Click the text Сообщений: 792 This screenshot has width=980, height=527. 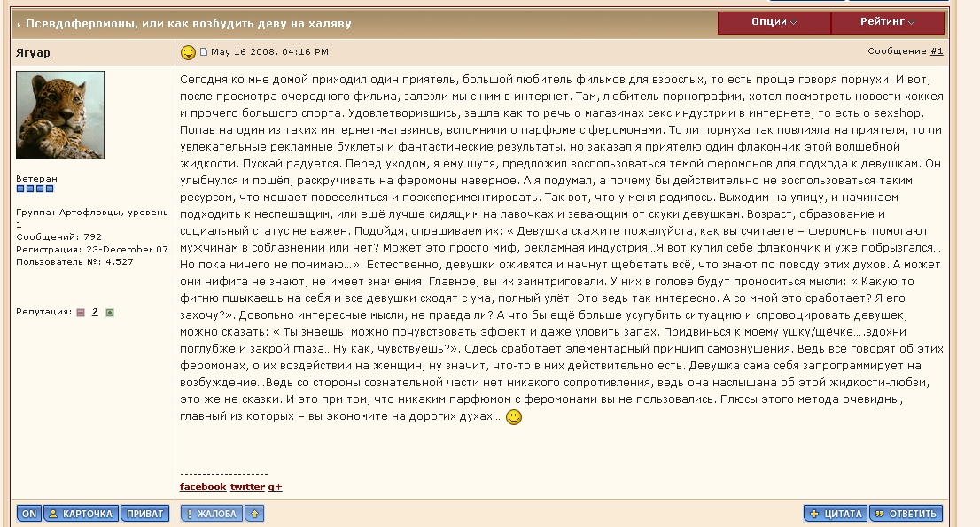click(x=58, y=236)
